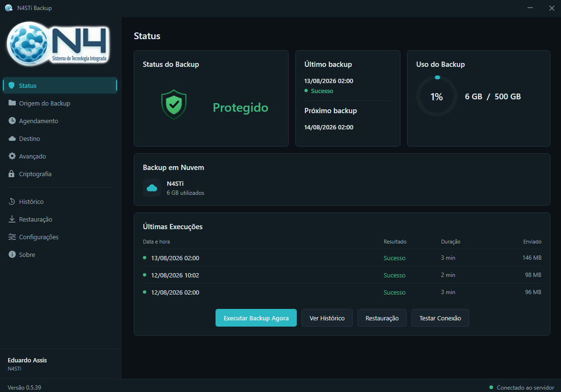The image size is (561, 392).
Task: Select Restauração in the sidebar
Action: point(60,220)
